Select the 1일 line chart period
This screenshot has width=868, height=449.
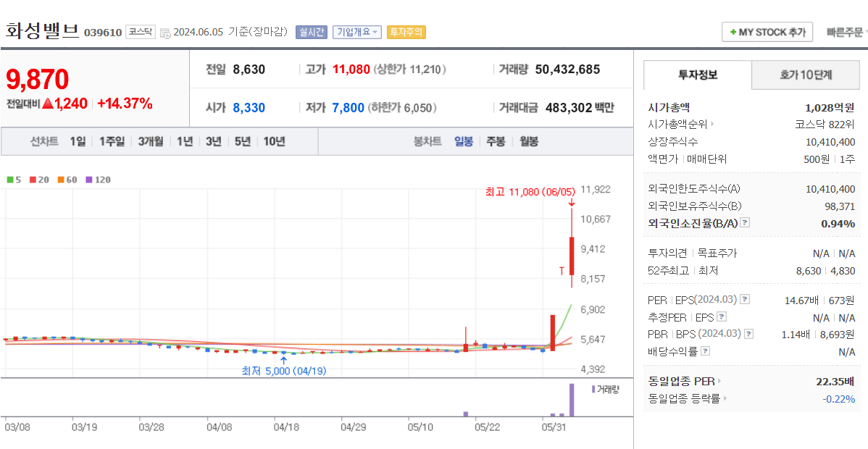[x=78, y=141]
